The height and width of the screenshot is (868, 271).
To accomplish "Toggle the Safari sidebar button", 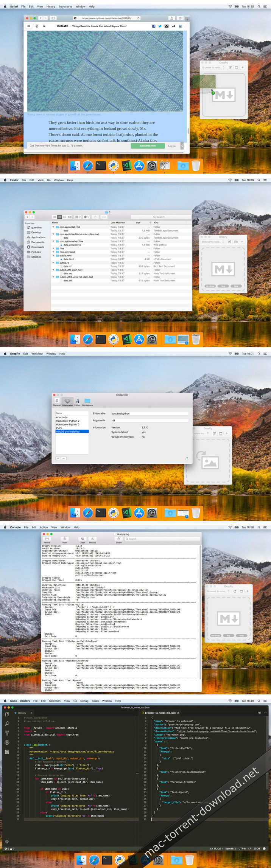I will 53,18.
